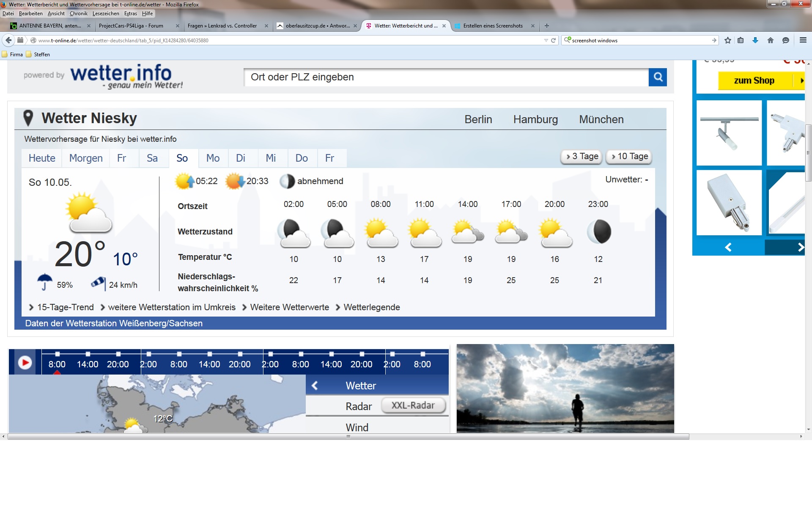The height and width of the screenshot is (518, 812).
Task: Open the Lesezeichen menu
Action: tap(106, 14)
